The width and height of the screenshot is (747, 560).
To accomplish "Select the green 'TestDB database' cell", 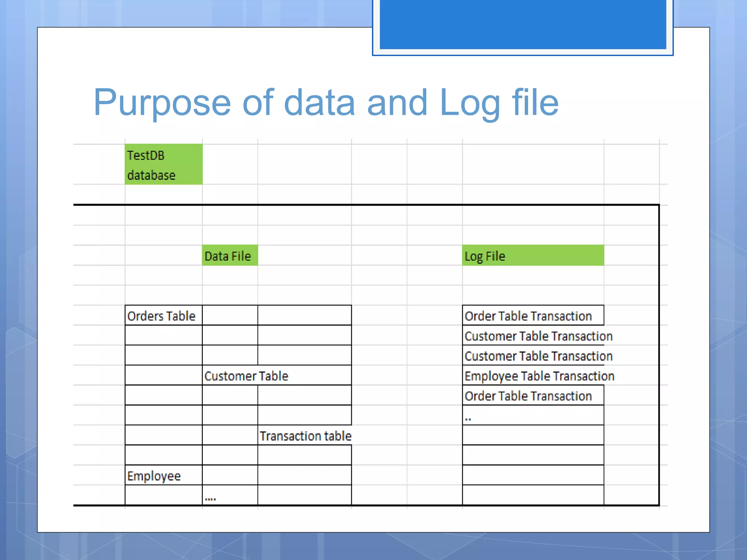I will (x=164, y=164).
